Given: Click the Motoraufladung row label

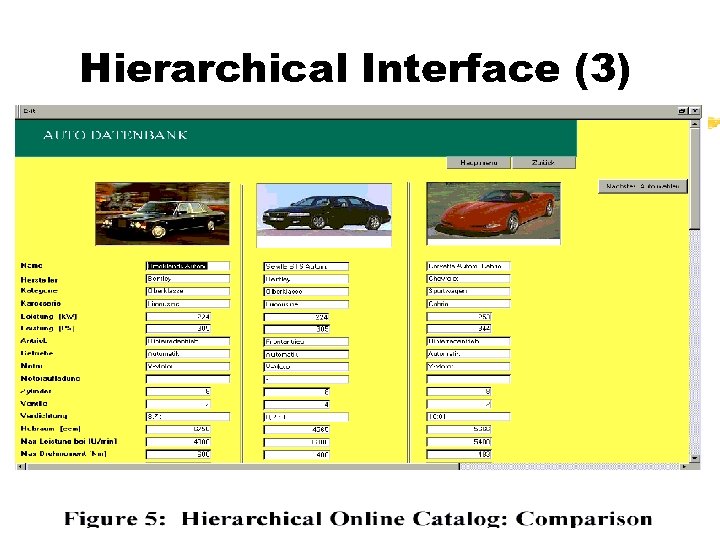Looking at the screenshot, I should tap(50, 378).
